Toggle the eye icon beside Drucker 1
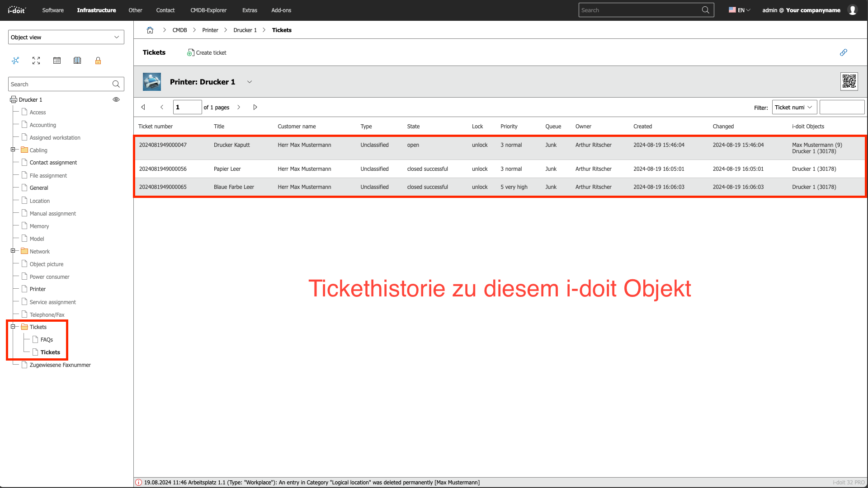868x488 pixels. pyautogui.click(x=116, y=99)
